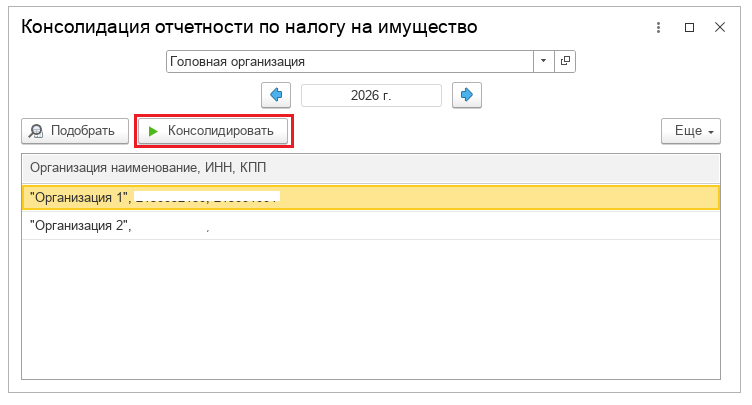
Task: Open the three-dot window options menu
Action: (658, 27)
